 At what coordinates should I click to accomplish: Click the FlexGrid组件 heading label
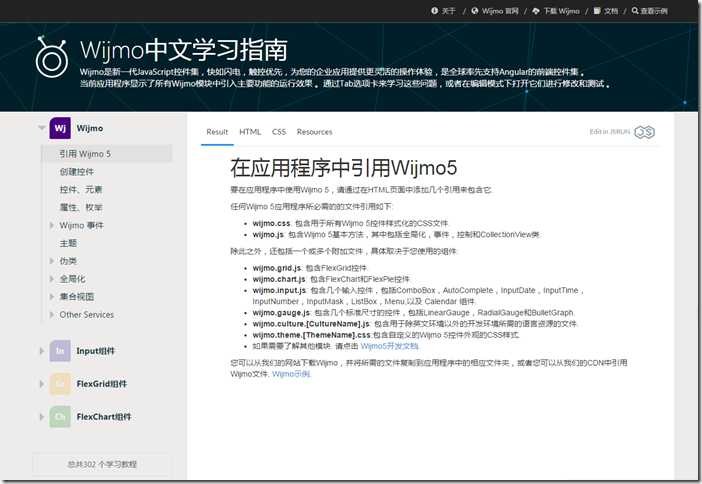102,384
